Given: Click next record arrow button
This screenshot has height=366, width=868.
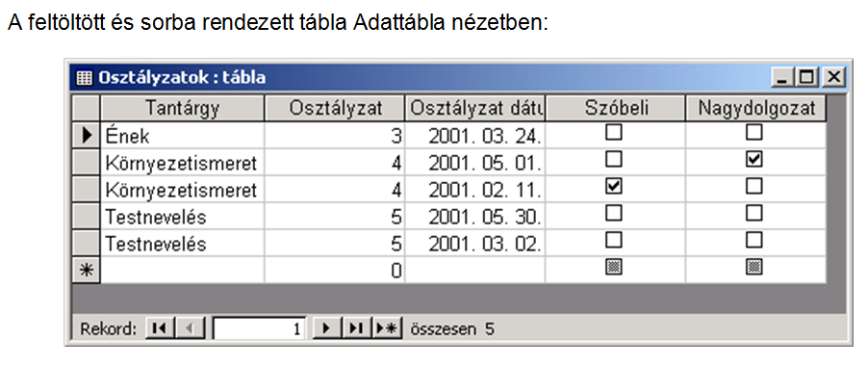Looking at the screenshot, I should coord(326,328).
